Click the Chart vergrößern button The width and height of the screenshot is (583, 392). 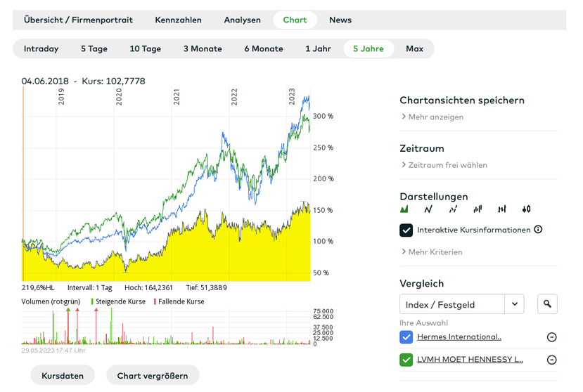pyautogui.click(x=153, y=376)
